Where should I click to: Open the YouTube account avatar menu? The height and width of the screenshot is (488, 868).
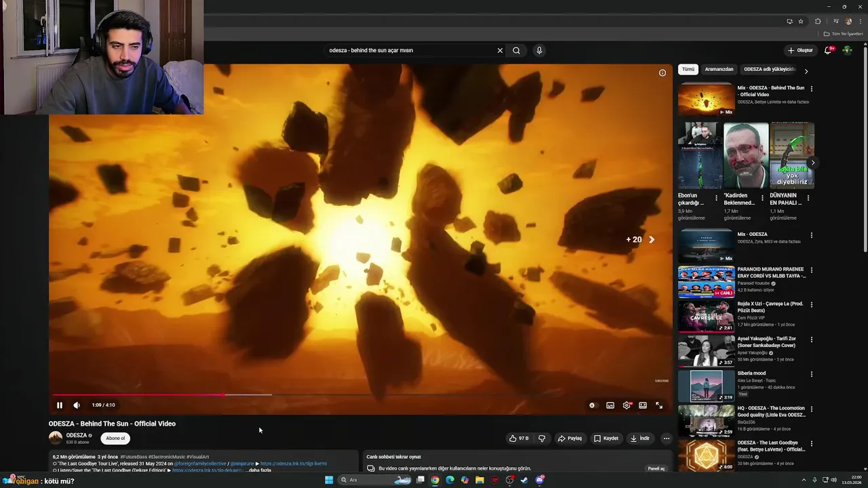click(x=847, y=50)
